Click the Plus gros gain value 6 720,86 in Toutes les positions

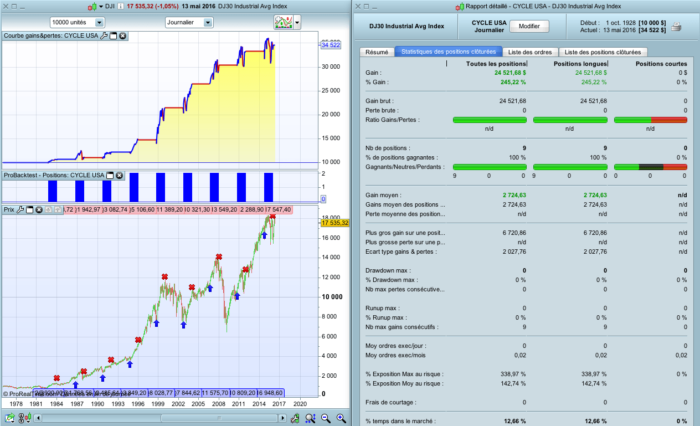[x=514, y=233]
